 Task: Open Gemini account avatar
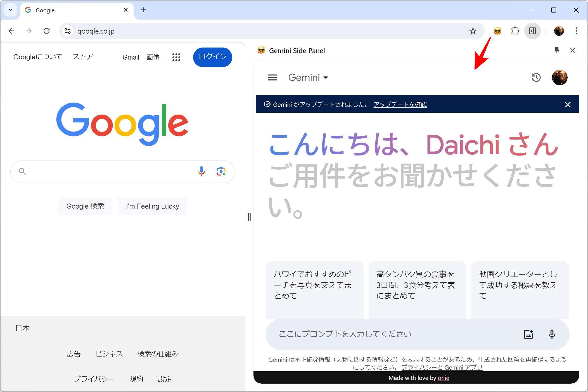pos(559,77)
